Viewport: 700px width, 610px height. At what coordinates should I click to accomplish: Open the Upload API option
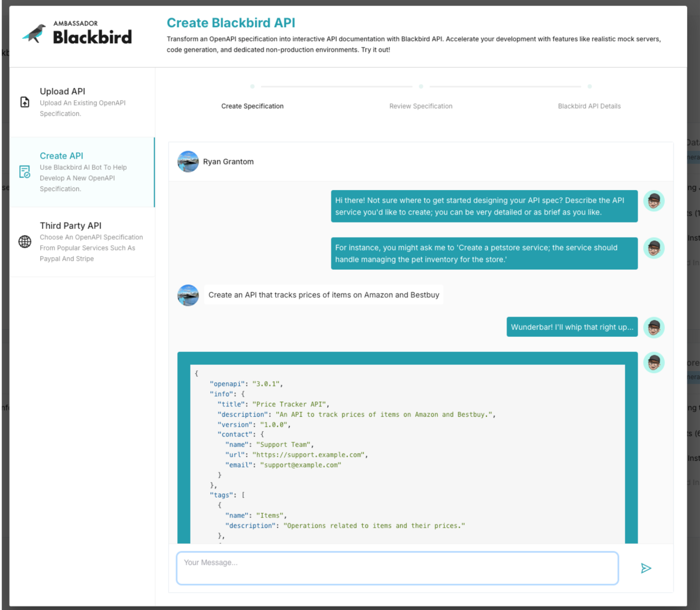coord(82,102)
